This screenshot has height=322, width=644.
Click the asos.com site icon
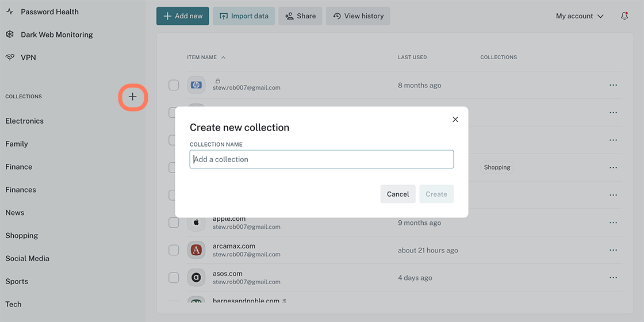coord(196,278)
